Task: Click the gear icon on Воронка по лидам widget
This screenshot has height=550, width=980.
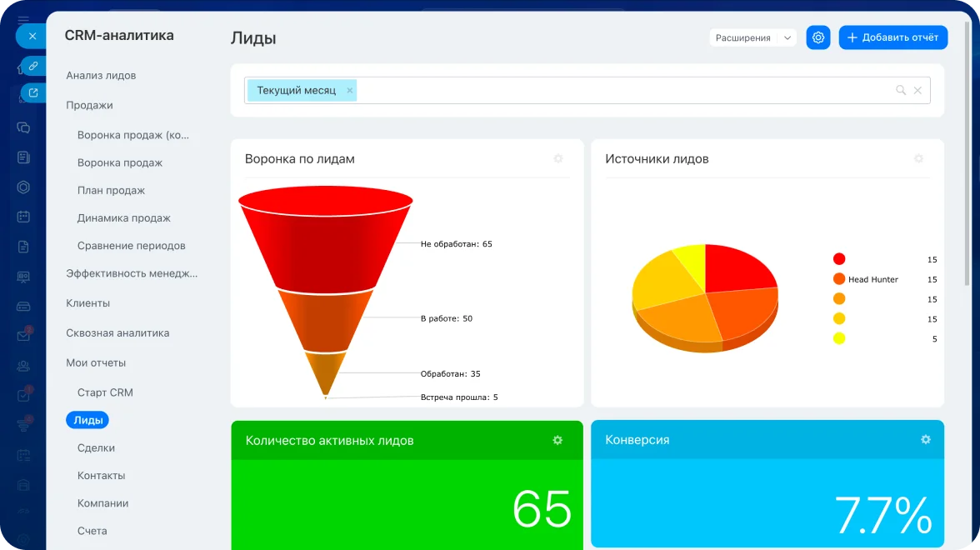Action: point(558,158)
